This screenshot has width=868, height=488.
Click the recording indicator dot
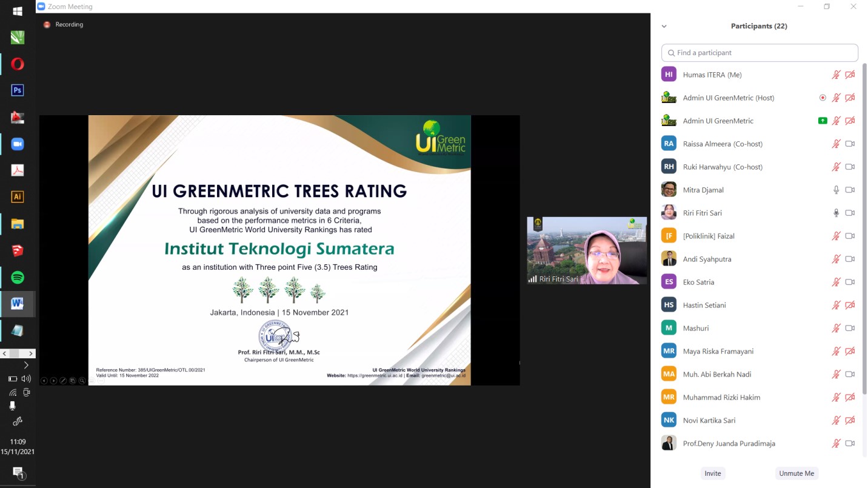tap(47, 25)
